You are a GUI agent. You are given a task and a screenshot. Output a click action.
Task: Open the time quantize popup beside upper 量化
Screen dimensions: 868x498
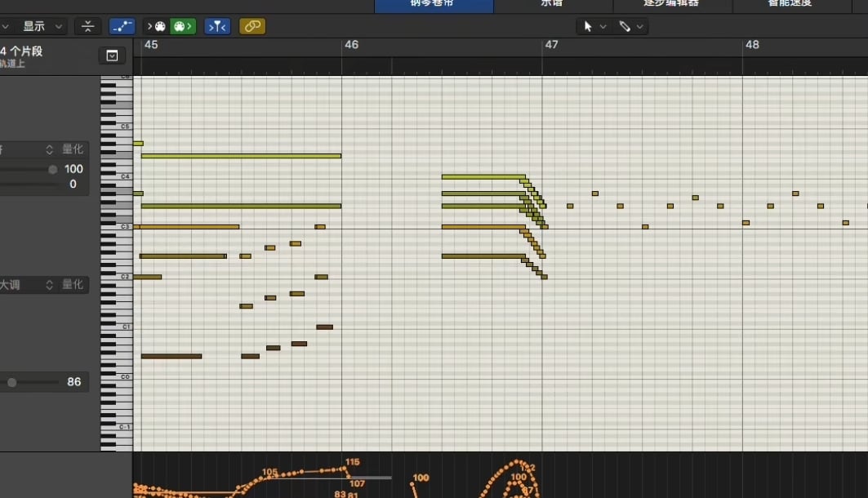pos(49,149)
